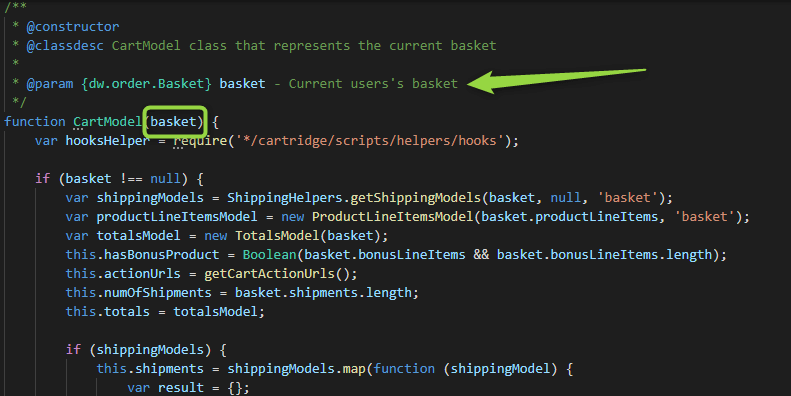Click the comment text "Current users's basket"
The height and width of the screenshot is (396, 791).
(x=373, y=84)
